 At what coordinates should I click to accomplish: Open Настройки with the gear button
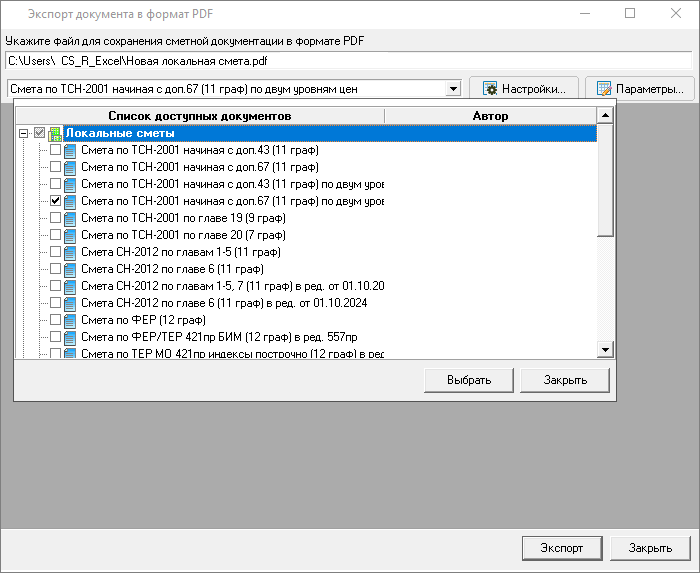[x=524, y=88]
